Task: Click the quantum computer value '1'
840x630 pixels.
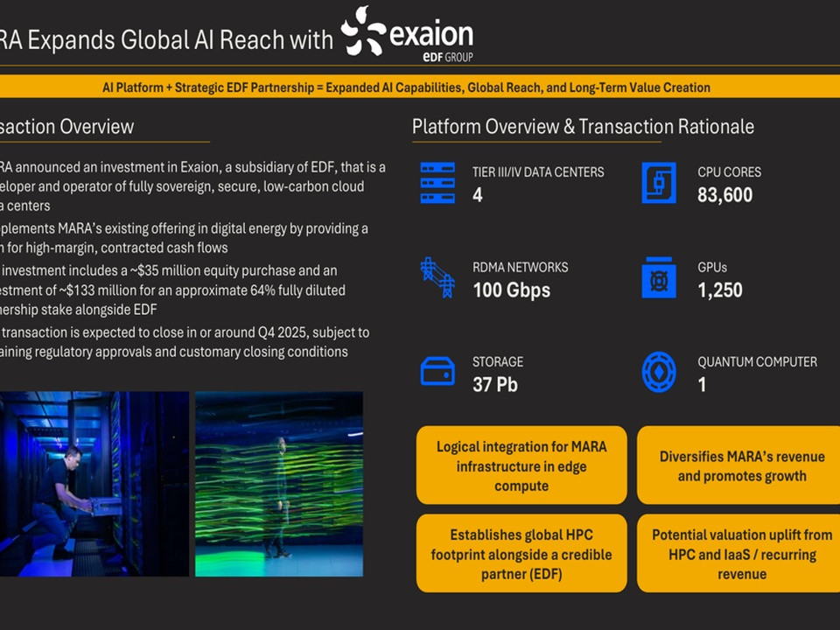Action: 702,385
